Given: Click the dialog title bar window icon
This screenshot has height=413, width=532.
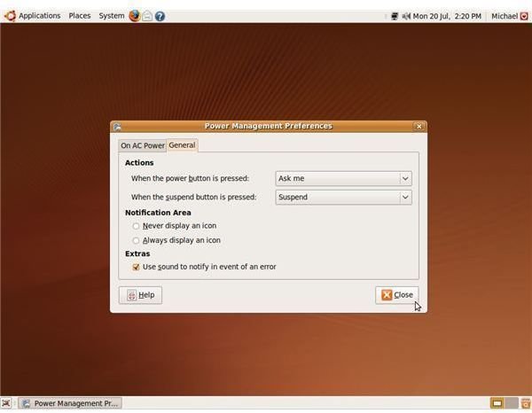Looking at the screenshot, I should (x=117, y=127).
